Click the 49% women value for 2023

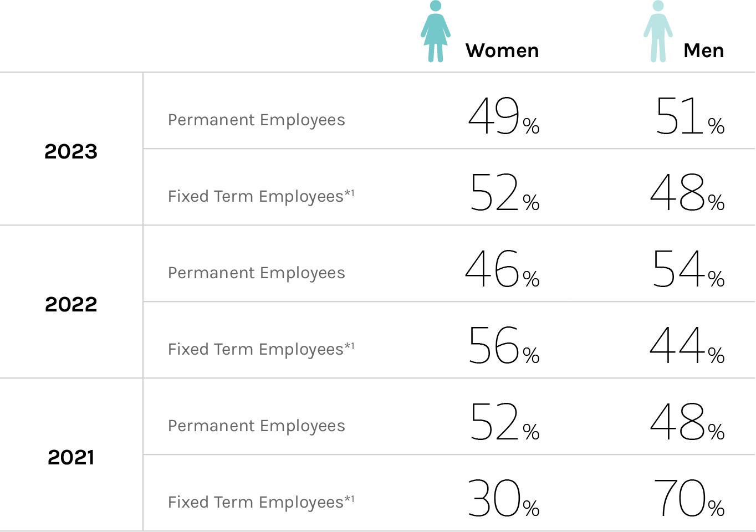pos(503,117)
